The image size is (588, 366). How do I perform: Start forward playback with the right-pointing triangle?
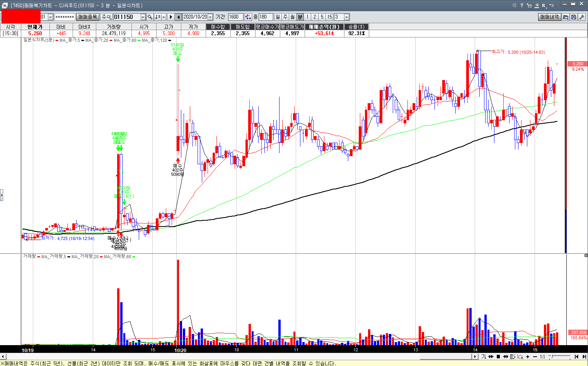(171, 17)
